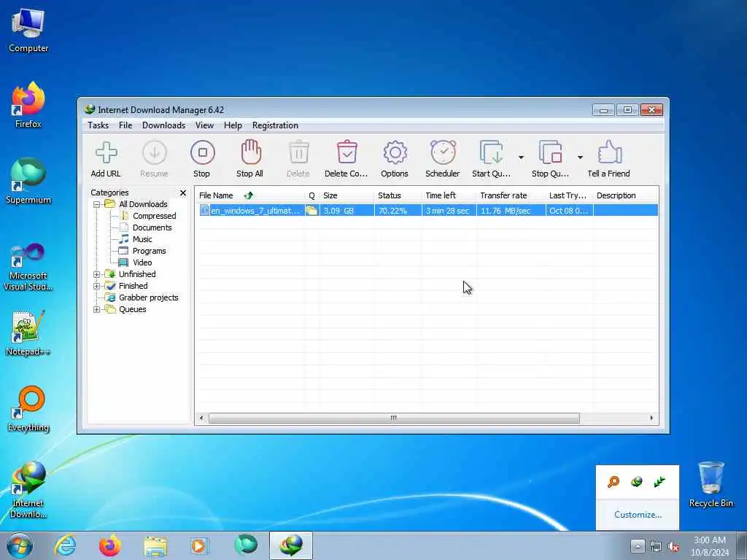Select the Documents category
747x560 pixels.
click(x=152, y=227)
